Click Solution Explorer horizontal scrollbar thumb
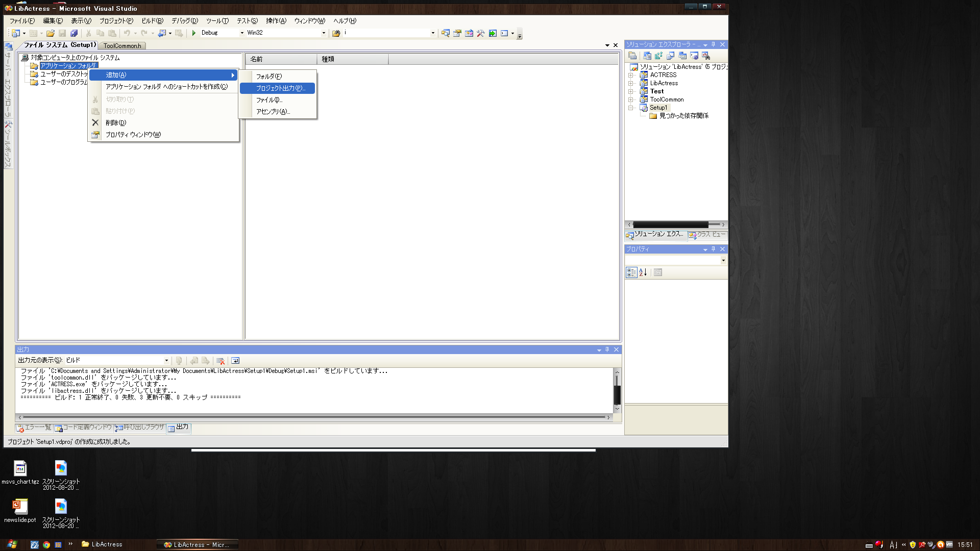980x551 pixels. tap(670, 224)
